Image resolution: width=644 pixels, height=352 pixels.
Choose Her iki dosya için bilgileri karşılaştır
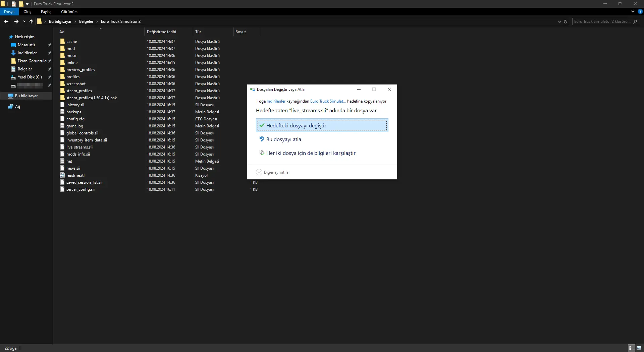coord(322,153)
